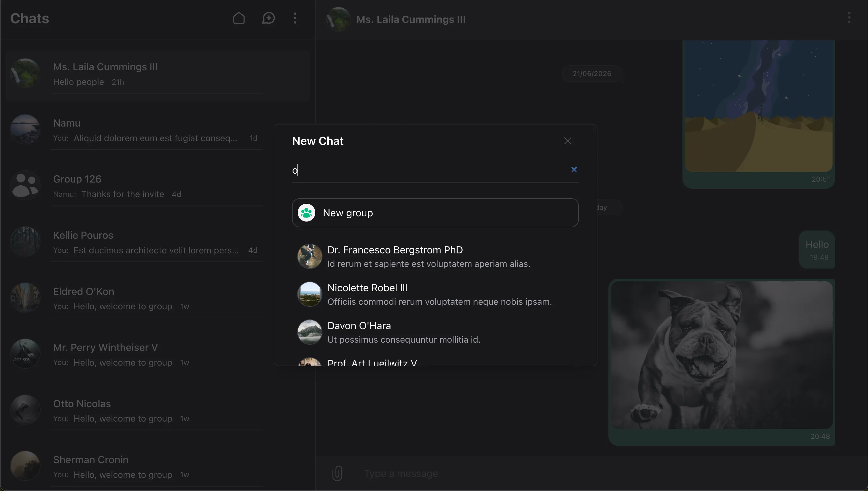868x491 pixels.
Task: Click Dr. Francesco Bergstrom's avatar
Action: pos(309,256)
